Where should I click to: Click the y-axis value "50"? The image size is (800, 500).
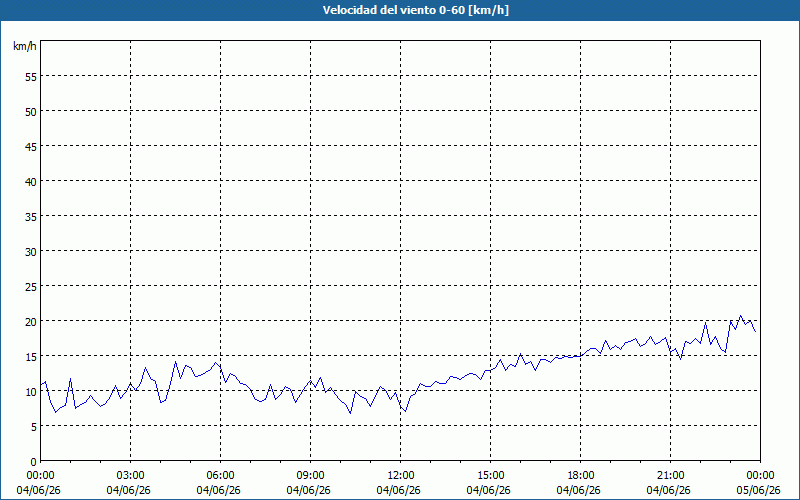[31, 112]
